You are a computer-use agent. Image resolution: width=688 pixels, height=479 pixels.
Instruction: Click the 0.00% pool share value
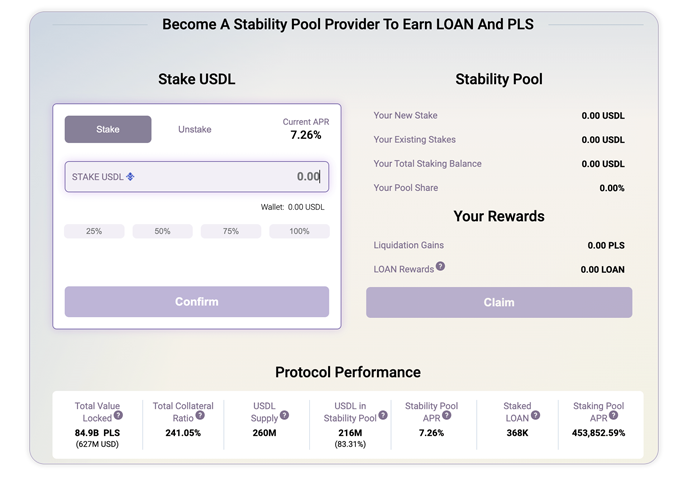tap(612, 188)
